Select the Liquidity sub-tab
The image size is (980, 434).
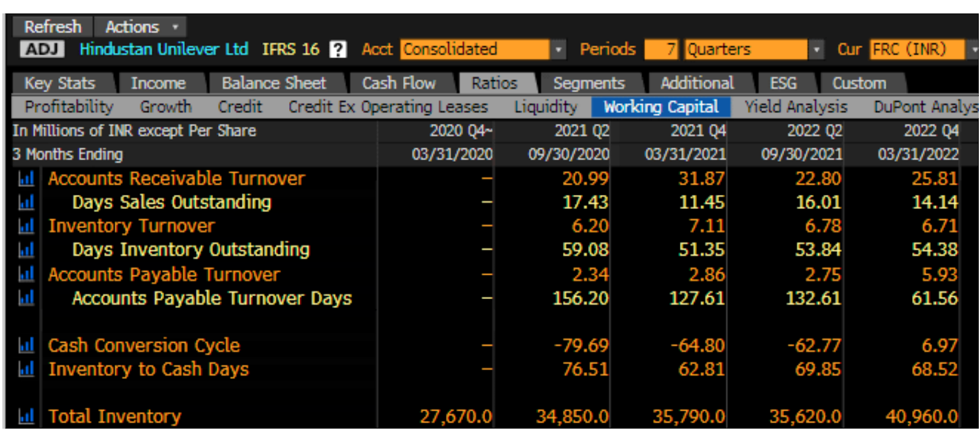click(x=546, y=107)
